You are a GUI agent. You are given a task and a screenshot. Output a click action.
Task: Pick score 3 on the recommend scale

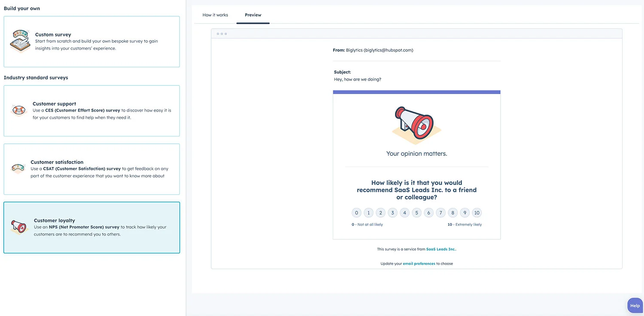click(392, 213)
